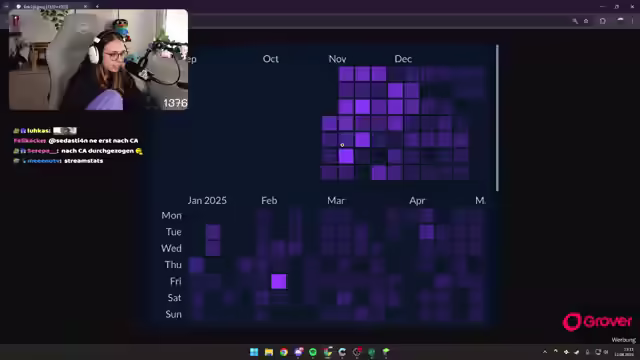Click the heatmap vertical scrollbar
640x360 pixels.
click(497, 118)
